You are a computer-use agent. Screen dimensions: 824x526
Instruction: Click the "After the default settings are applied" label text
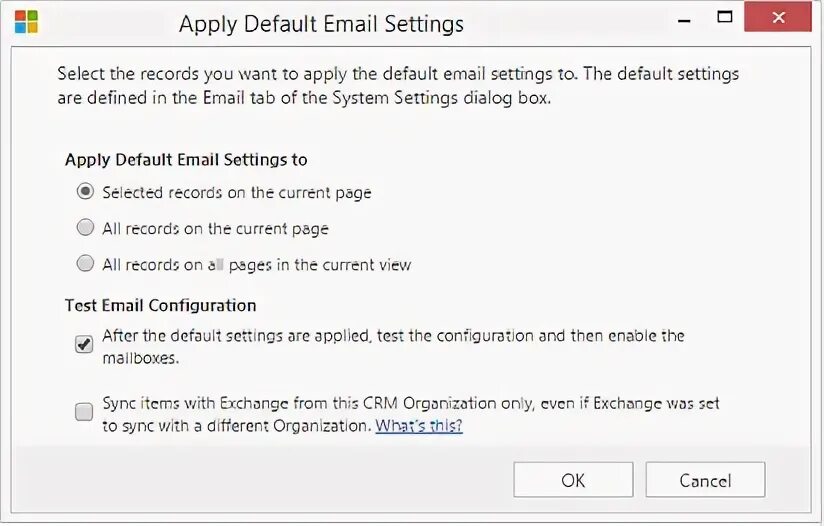click(x=393, y=336)
